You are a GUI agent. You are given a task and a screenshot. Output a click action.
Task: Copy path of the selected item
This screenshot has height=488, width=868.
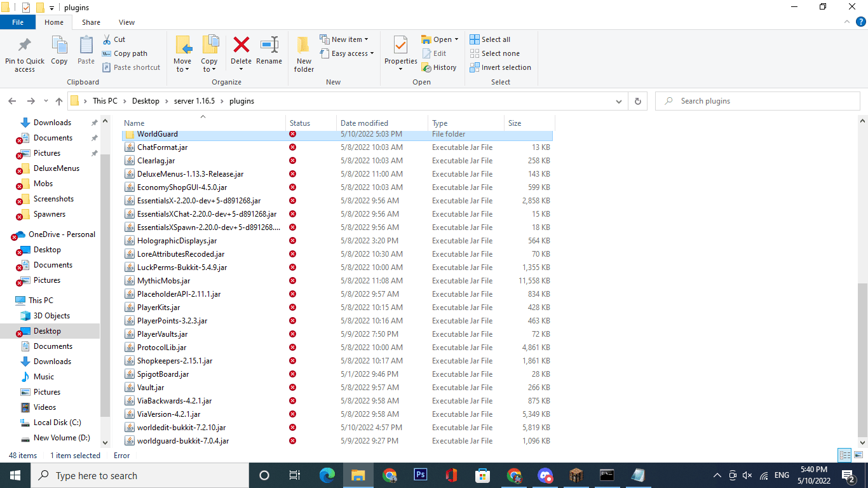pyautogui.click(x=125, y=53)
